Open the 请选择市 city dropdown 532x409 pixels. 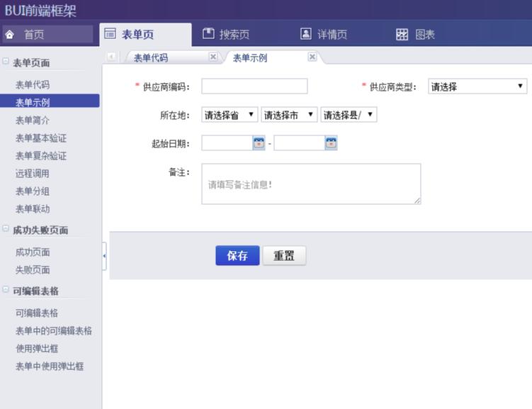tap(289, 115)
